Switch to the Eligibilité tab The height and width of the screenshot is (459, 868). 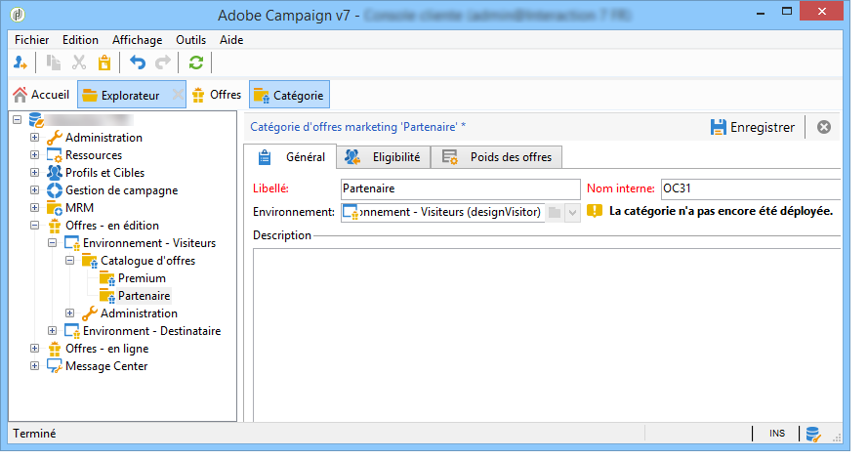tap(383, 157)
